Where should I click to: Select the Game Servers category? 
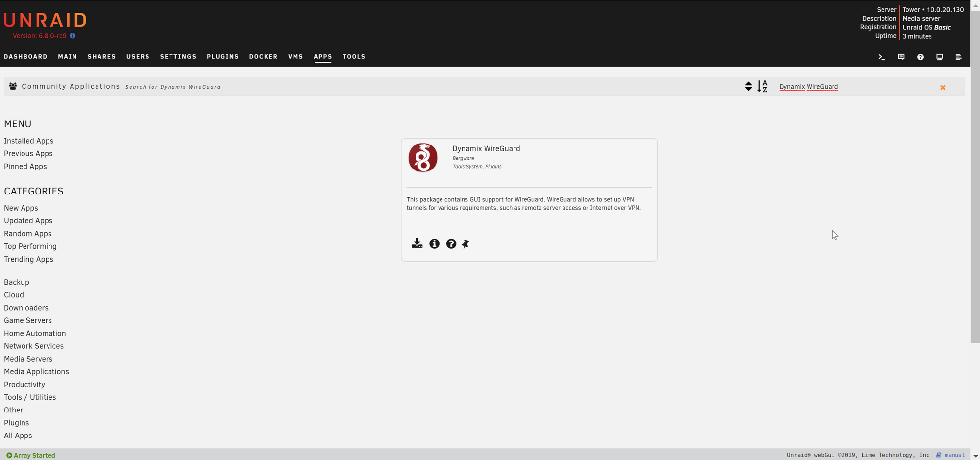[x=28, y=320]
